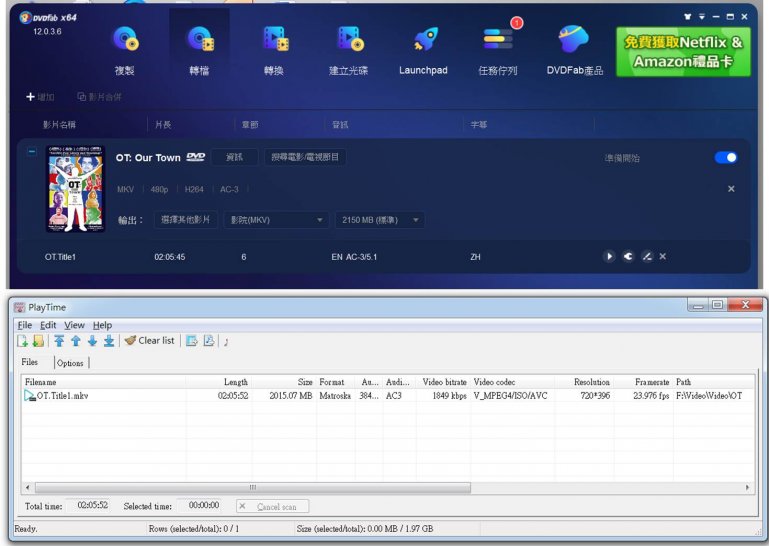Click the 影片合併 (Merge) button

(x=99, y=97)
